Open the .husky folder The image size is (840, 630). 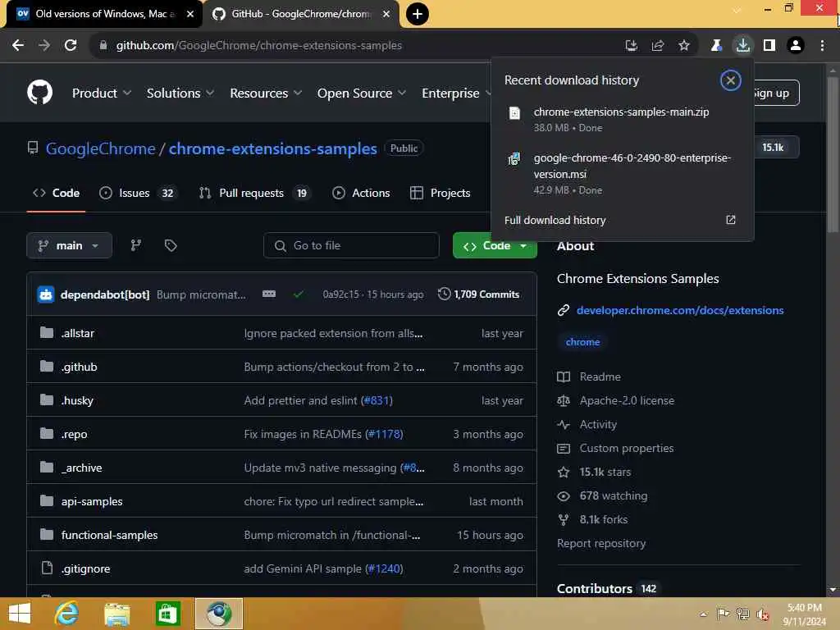tap(77, 400)
